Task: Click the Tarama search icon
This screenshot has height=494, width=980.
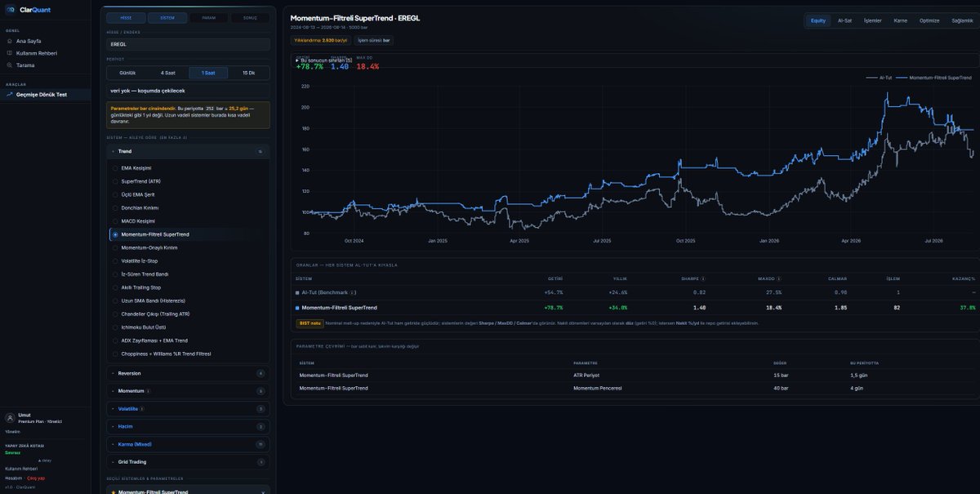Action: click(9, 65)
